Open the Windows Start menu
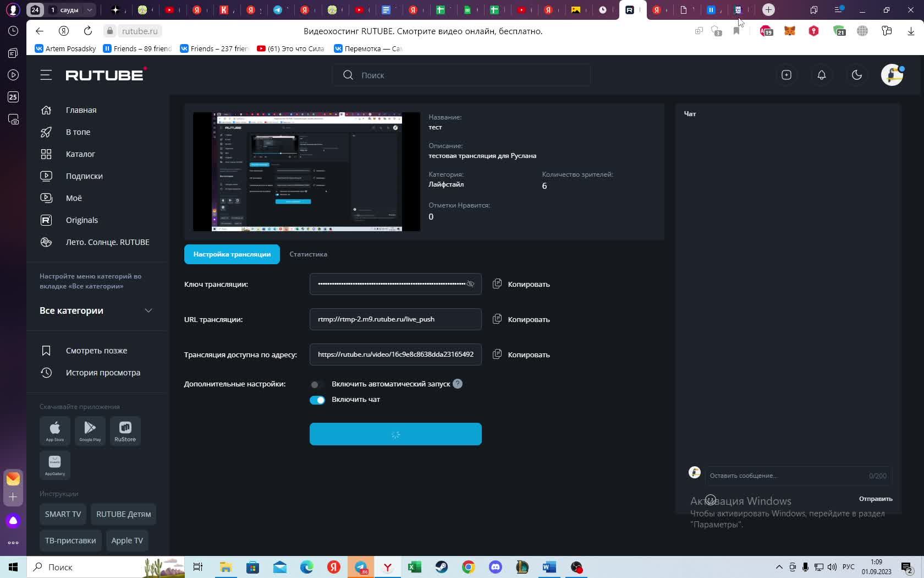The width and height of the screenshot is (924, 578). (13, 567)
